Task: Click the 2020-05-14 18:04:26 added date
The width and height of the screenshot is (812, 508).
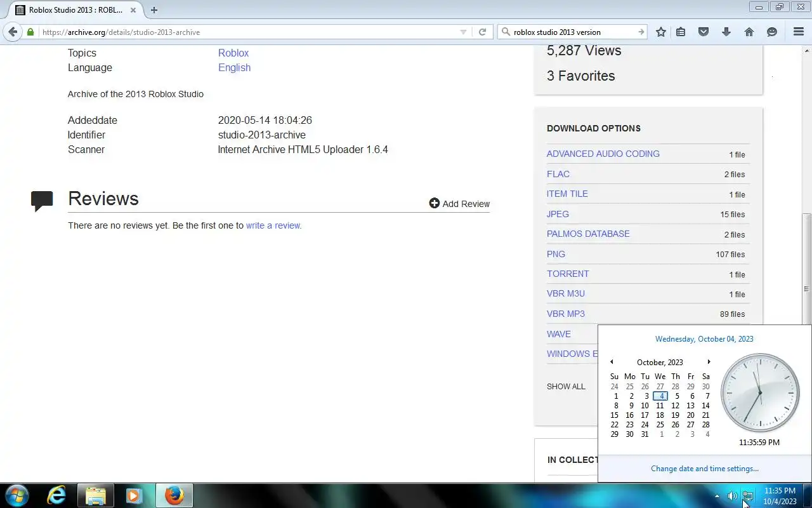Action: (x=265, y=120)
